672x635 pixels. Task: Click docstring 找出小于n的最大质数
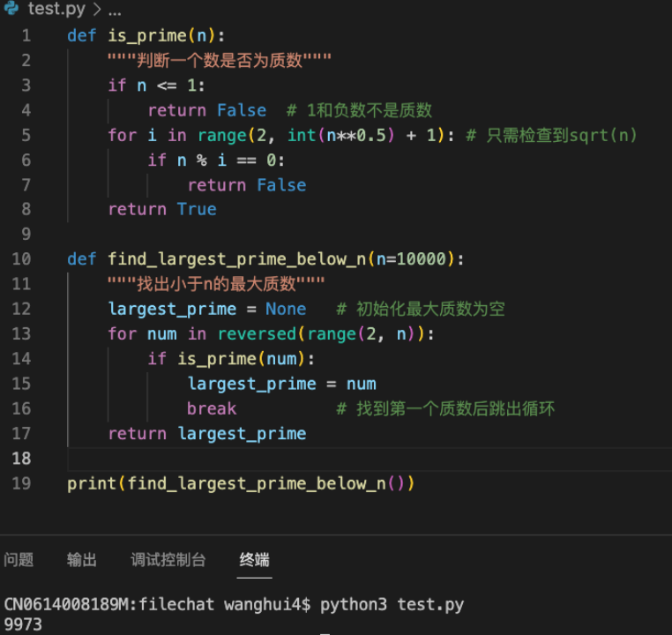click(x=216, y=284)
